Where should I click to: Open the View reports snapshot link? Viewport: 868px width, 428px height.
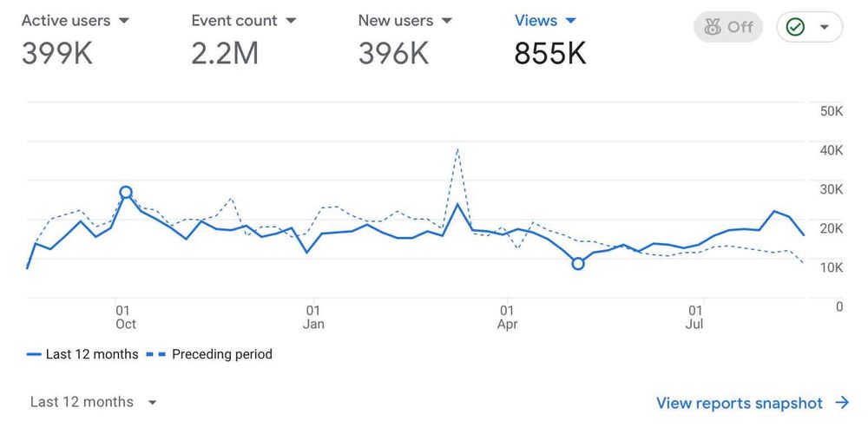point(739,403)
